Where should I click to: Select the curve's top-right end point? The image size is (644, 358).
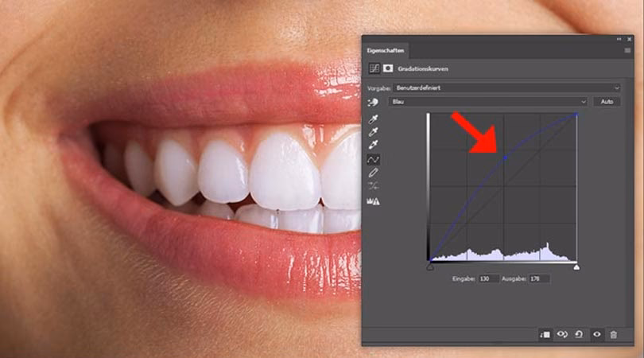pos(576,115)
